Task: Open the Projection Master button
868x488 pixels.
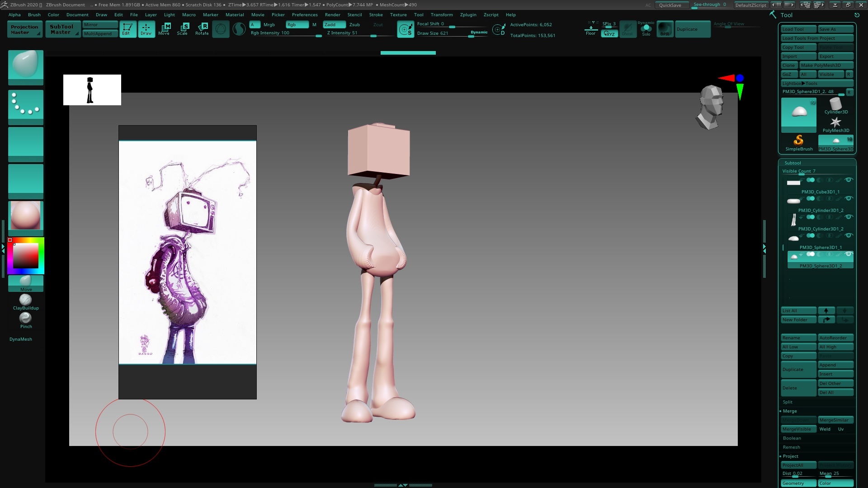Action: (25, 29)
